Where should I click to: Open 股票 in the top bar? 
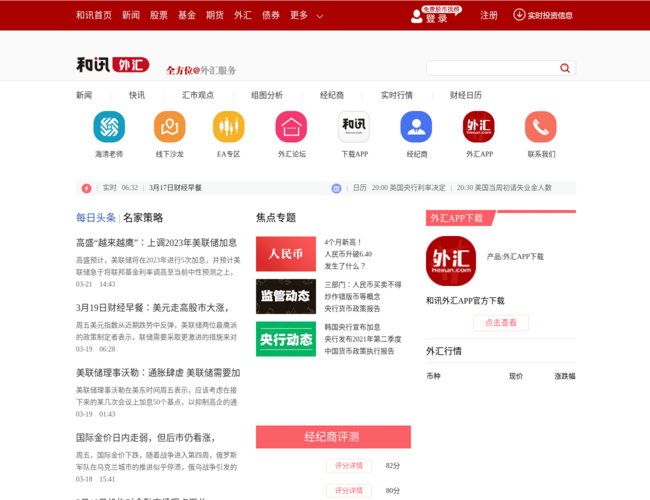coord(159,15)
